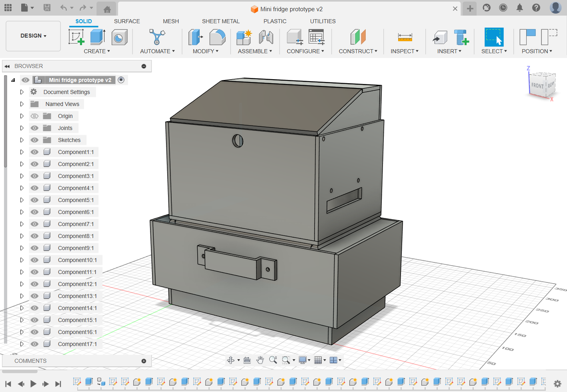This screenshot has height=392, width=567.
Task: Switch to the SURFACE tab
Action: [127, 21]
